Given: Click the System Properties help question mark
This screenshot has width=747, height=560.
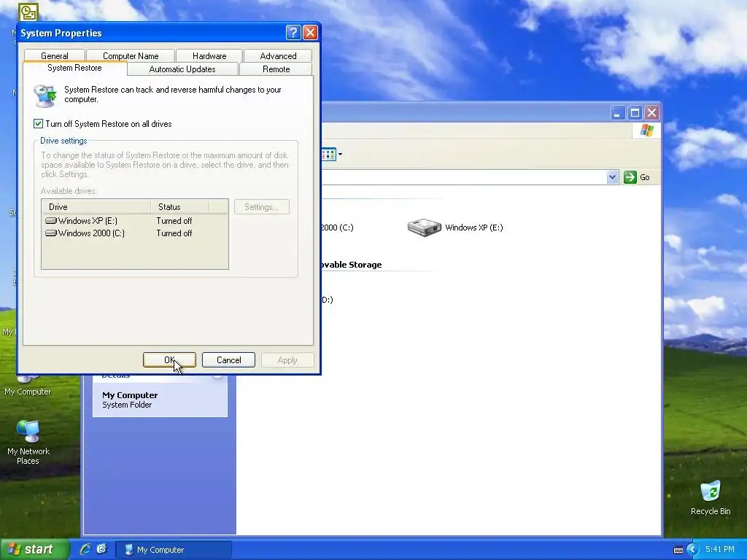Looking at the screenshot, I should (x=293, y=32).
